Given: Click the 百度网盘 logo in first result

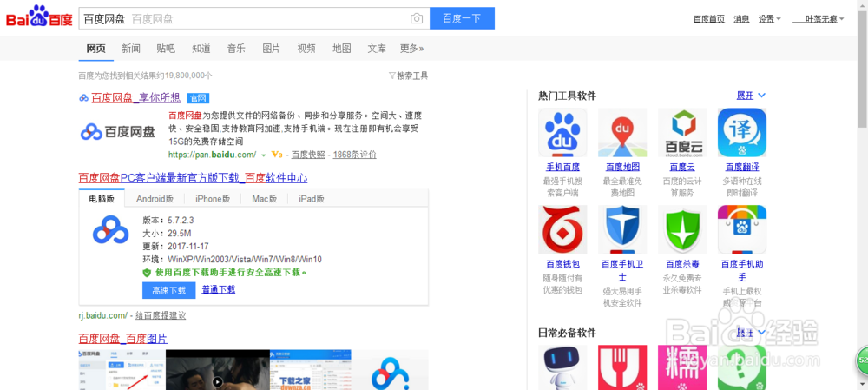Looking at the screenshot, I should click(x=118, y=131).
